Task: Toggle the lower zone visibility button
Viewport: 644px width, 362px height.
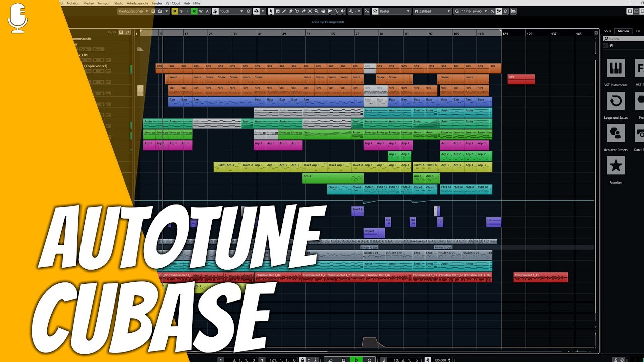Action: coord(636,11)
